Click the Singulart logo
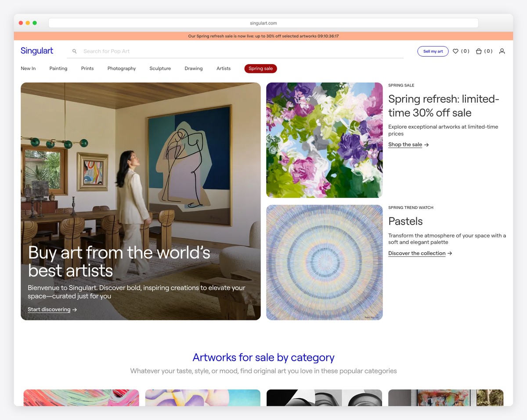This screenshot has width=527, height=420. 37,51
